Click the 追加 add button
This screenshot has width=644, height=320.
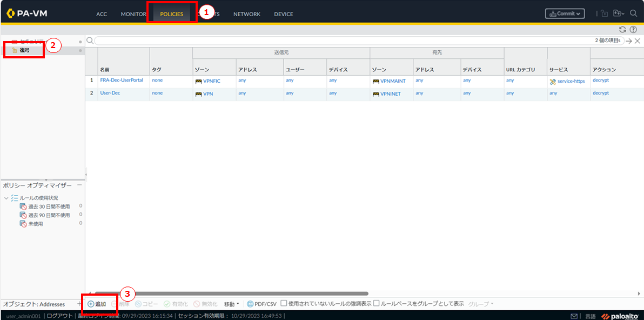pos(97,304)
